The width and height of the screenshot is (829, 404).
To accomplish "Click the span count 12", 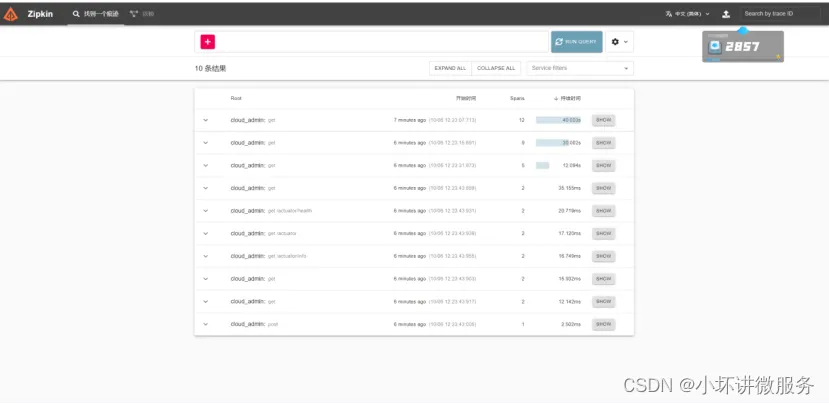I will (522, 120).
